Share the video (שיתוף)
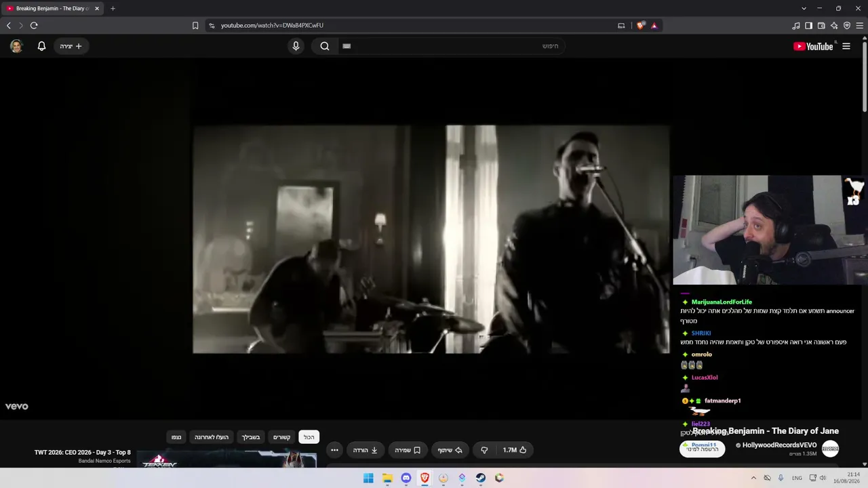Screen dimensions: 868x488 (x=450, y=450)
